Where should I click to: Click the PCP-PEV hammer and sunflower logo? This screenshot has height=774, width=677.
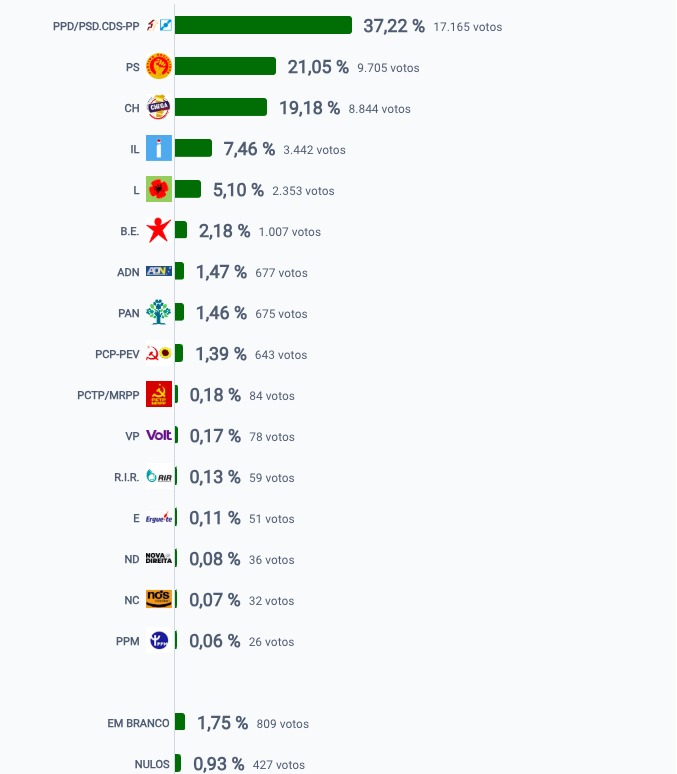(159, 353)
